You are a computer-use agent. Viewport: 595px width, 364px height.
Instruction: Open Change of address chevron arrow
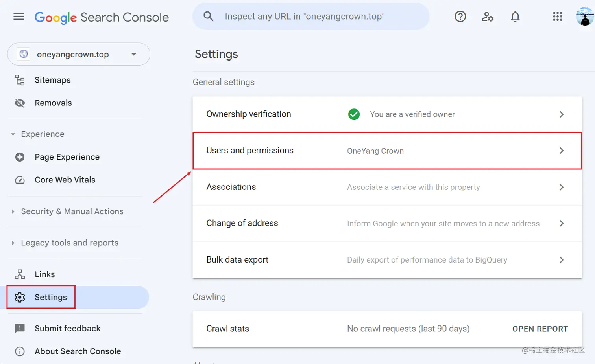(x=561, y=223)
